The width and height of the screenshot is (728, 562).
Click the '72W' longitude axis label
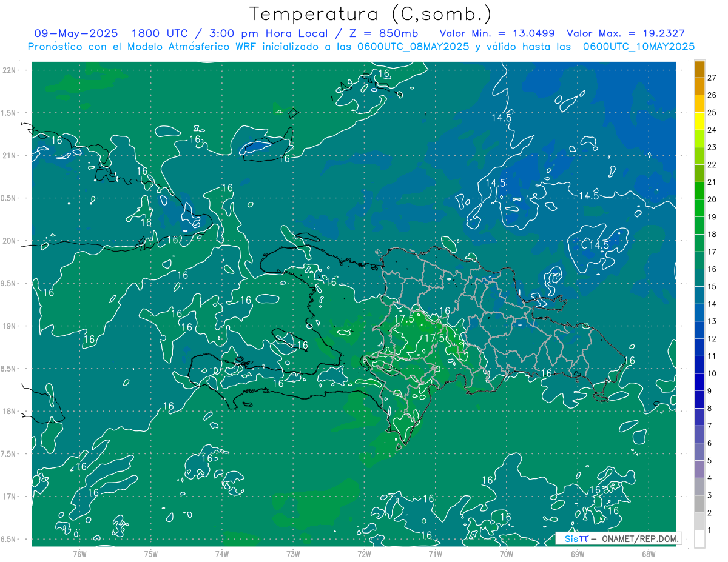pos(364,554)
